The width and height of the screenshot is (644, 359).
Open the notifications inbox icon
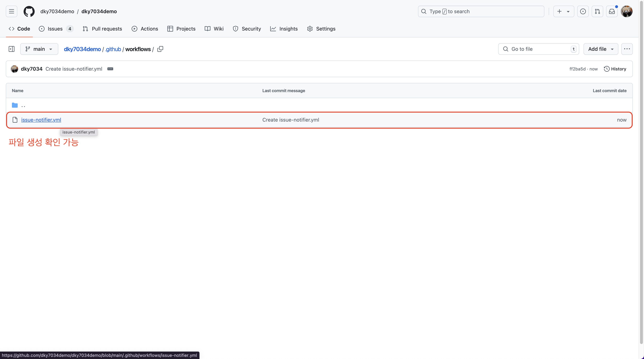(612, 11)
